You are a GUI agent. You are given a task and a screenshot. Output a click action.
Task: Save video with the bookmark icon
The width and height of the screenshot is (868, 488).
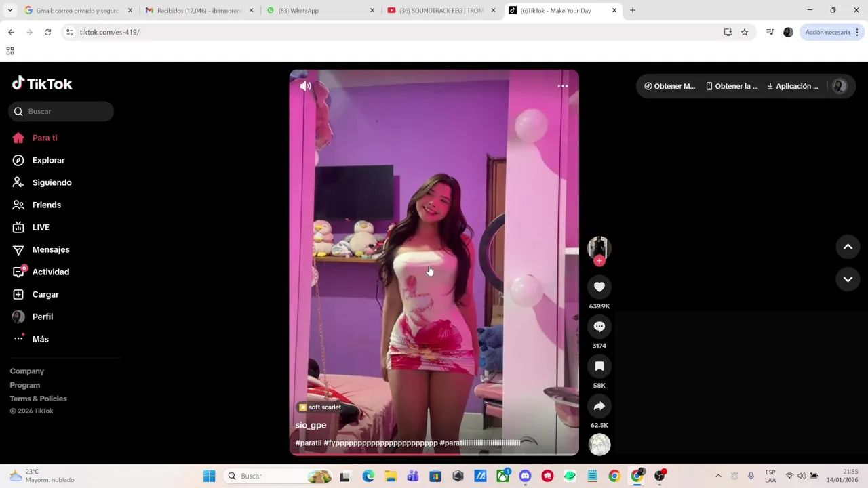click(599, 367)
